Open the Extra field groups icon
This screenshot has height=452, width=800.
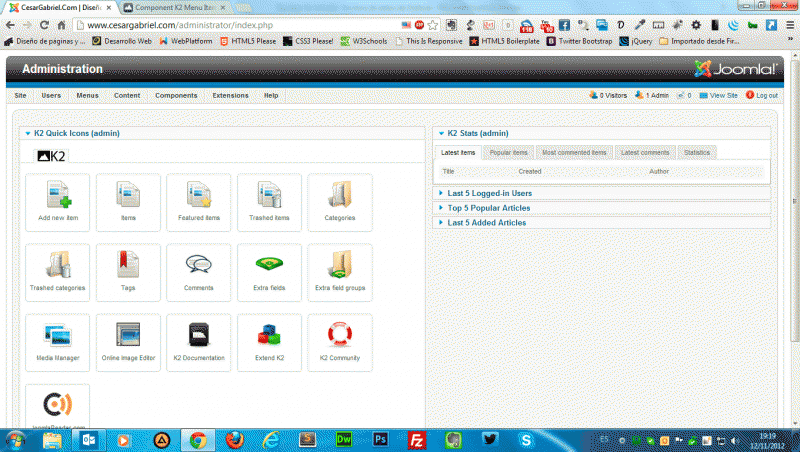pyautogui.click(x=340, y=272)
